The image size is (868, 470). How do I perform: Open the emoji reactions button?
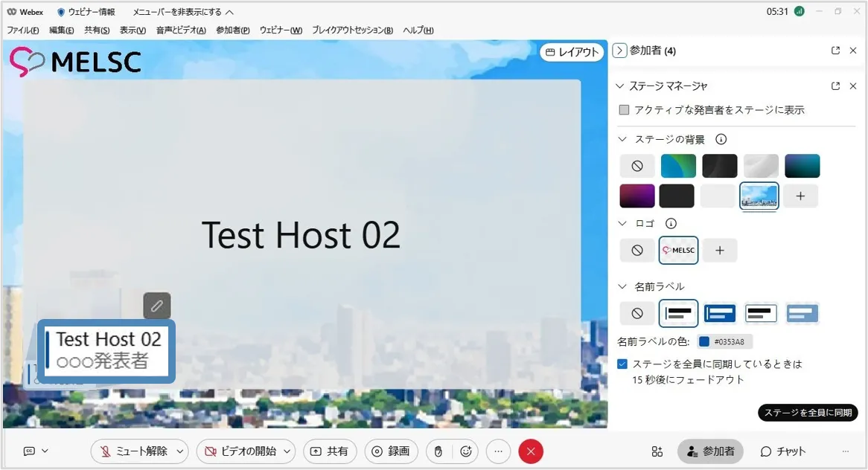(x=466, y=451)
